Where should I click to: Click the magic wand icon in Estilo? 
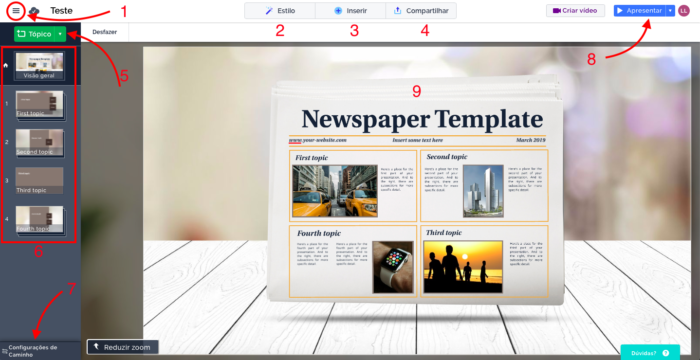(x=269, y=11)
